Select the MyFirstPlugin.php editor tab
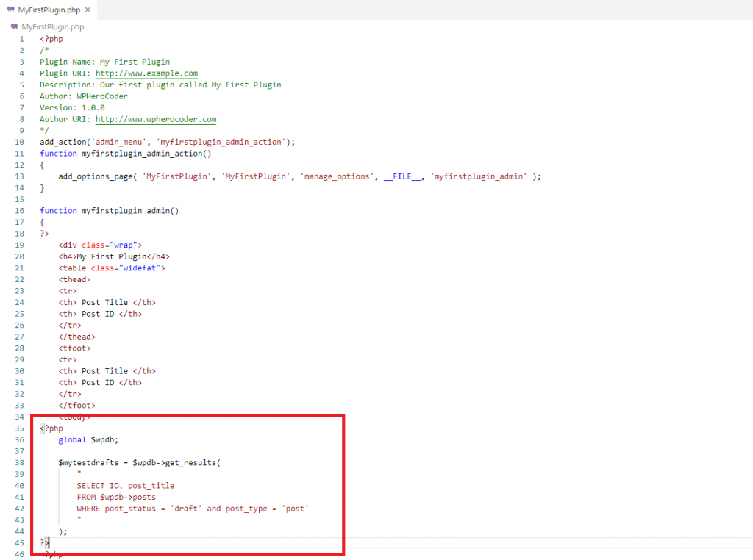This screenshot has height=560, width=753. 48,10
